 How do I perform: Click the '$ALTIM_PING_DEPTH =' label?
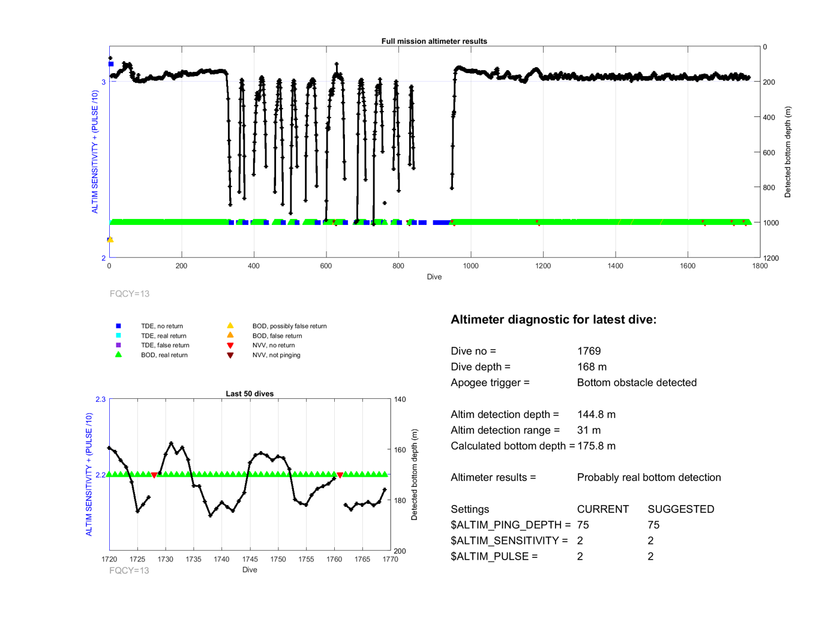click(x=511, y=525)
